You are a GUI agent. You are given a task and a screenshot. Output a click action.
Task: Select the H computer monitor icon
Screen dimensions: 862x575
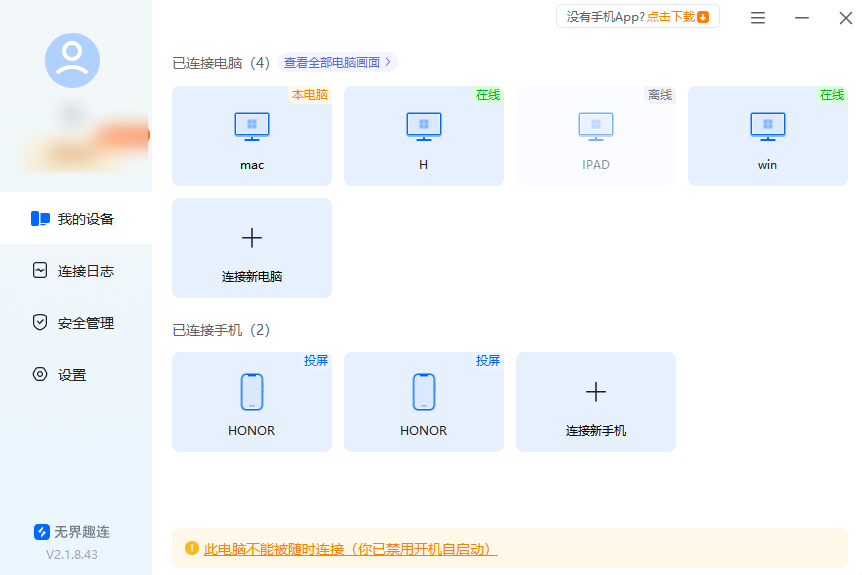423,126
